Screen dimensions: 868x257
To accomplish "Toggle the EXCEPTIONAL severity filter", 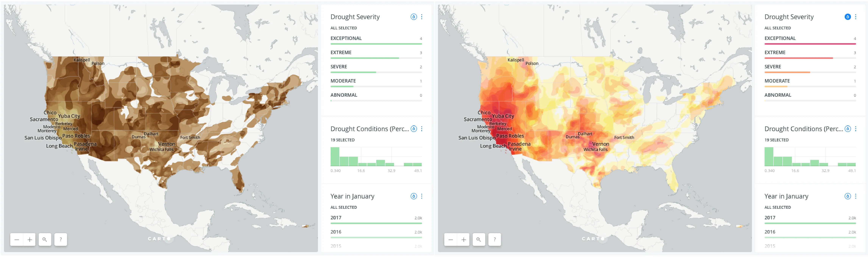I will pos(346,38).
